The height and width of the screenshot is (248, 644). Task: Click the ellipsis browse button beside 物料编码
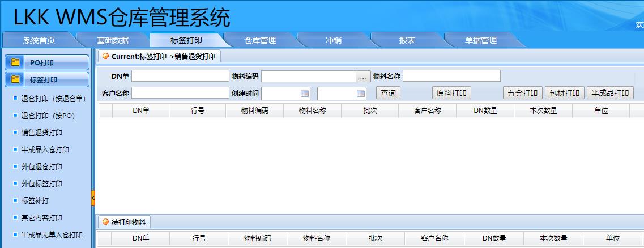363,76
